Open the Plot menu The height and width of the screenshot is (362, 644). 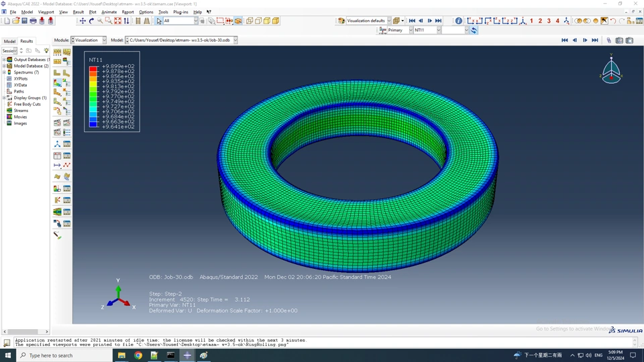(x=93, y=12)
